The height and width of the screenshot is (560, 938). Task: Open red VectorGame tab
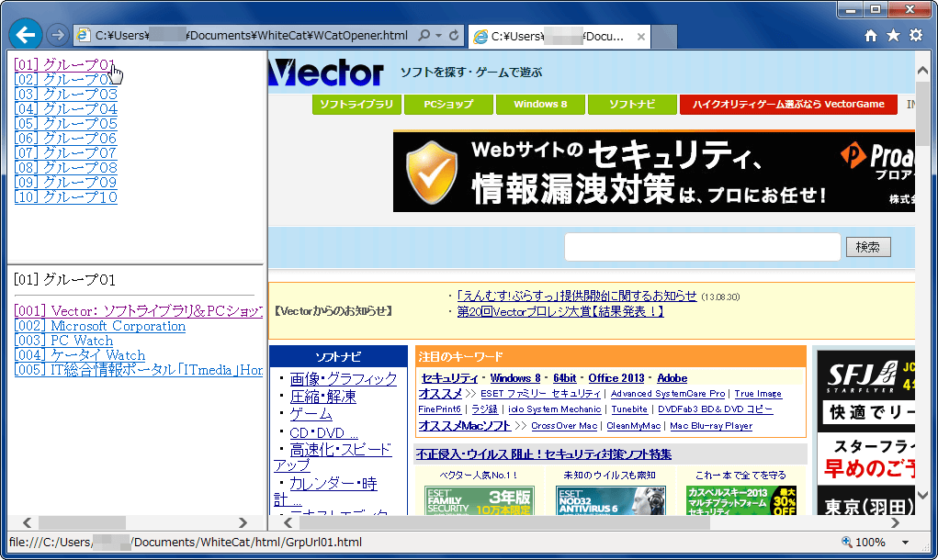788,104
